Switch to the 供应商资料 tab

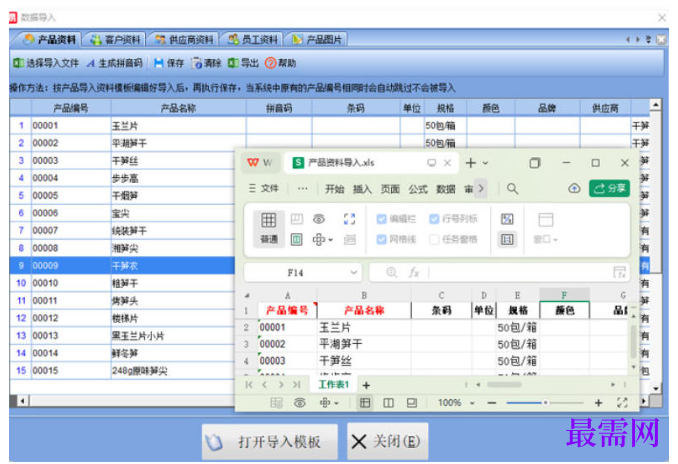tap(184, 40)
